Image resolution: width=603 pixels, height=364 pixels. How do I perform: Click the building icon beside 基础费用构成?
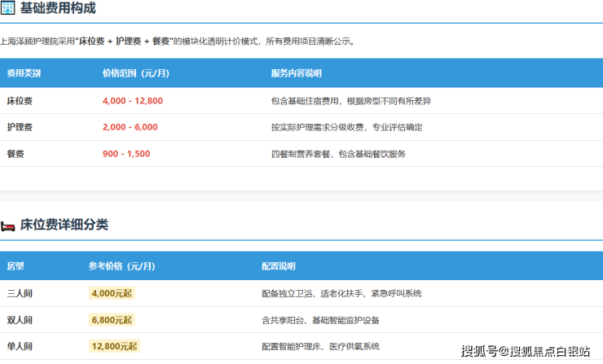[7, 9]
